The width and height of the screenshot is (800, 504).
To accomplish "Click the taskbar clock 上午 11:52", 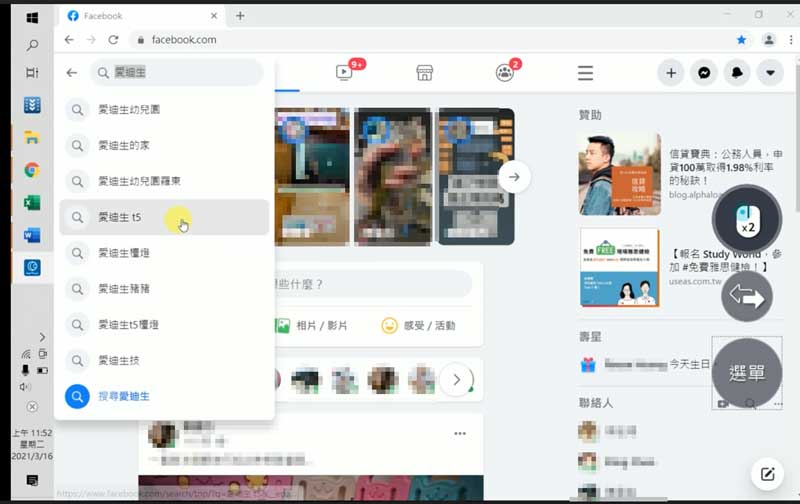I will [x=32, y=433].
